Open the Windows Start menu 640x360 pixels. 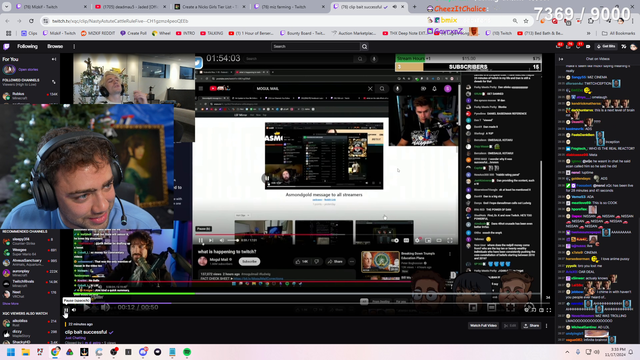tap(11, 352)
